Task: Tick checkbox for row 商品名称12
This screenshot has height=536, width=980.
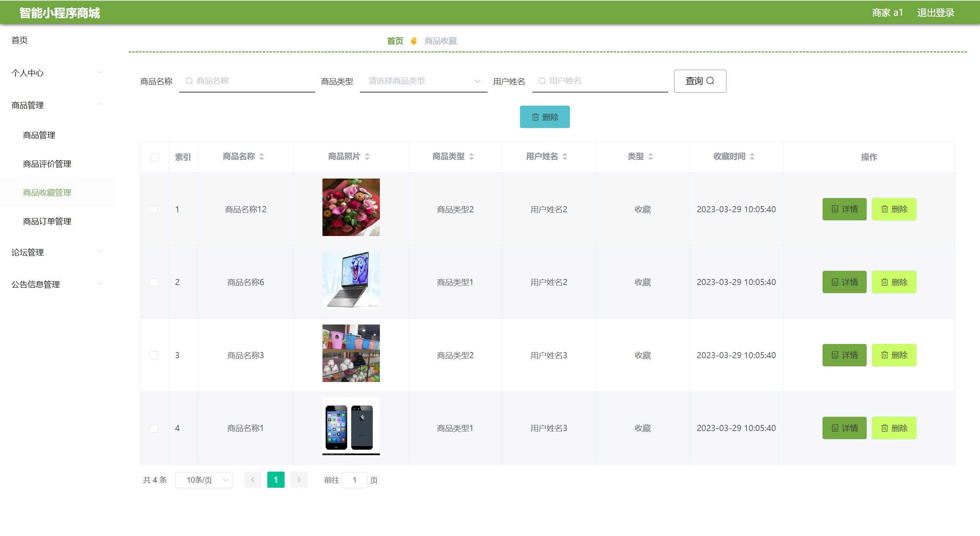Action: tap(154, 209)
